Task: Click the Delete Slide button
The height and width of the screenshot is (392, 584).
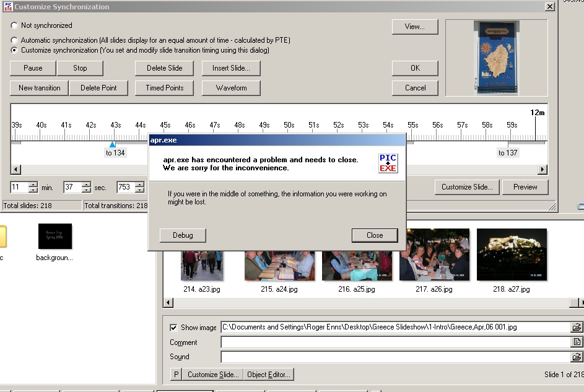Action: pyautogui.click(x=164, y=68)
